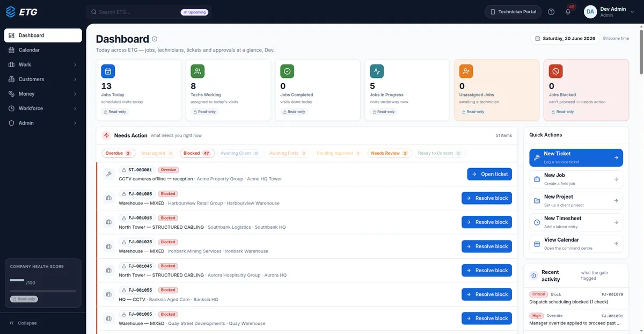Open the Calendar sidebar item

coord(43,50)
